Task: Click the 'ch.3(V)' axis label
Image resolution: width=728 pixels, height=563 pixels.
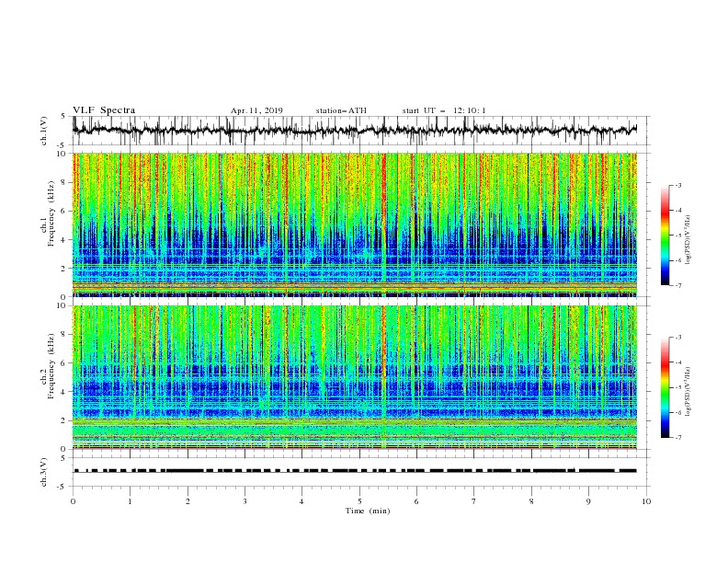Action: coord(44,472)
